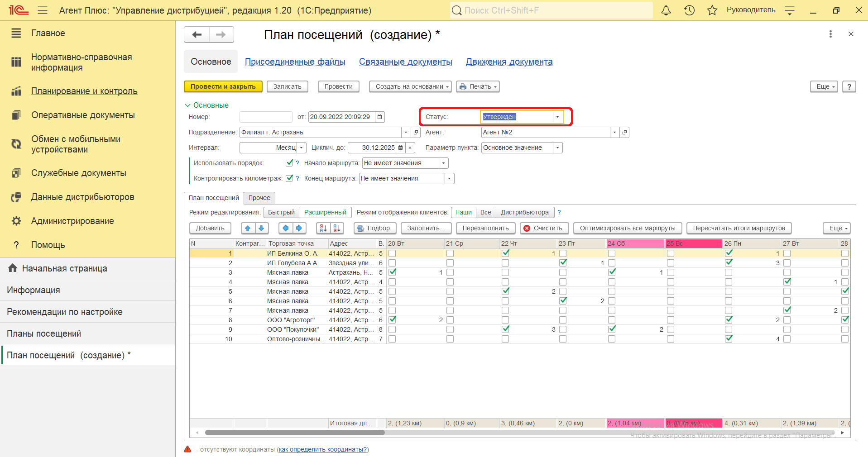
Task: Uncheck 24 Сб visit for ООО "Покупочки"
Action: click(x=612, y=329)
